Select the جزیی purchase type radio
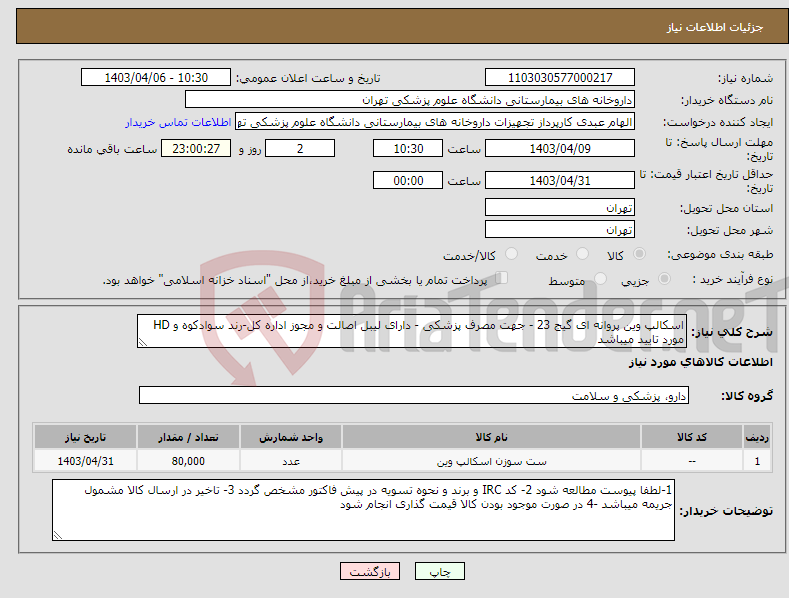This screenshot has height=598, width=789. pos(664,279)
